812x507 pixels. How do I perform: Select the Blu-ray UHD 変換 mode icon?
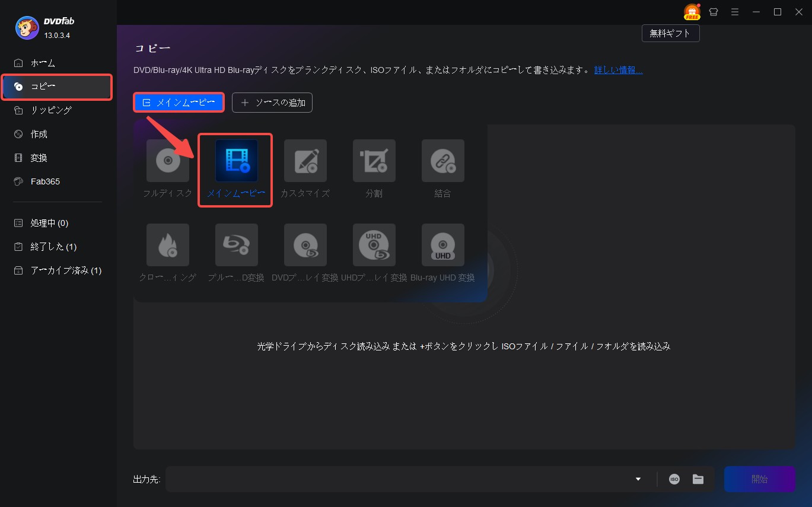(x=443, y=245)
